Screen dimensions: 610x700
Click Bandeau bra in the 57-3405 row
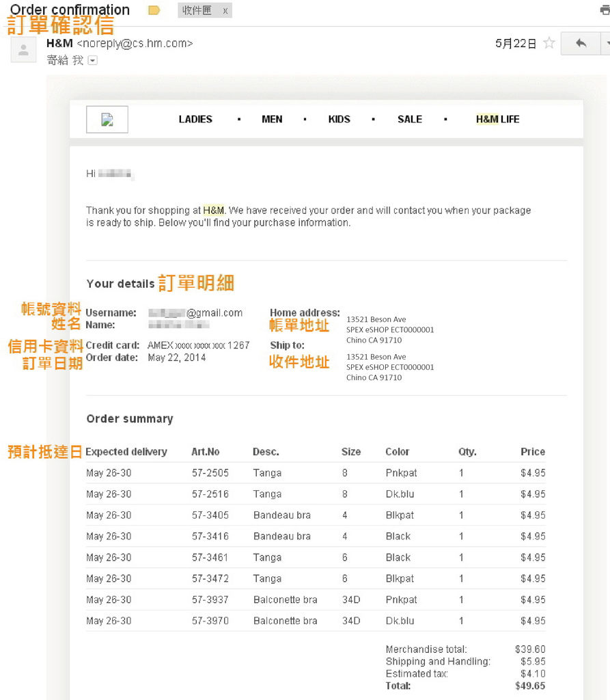282,515
